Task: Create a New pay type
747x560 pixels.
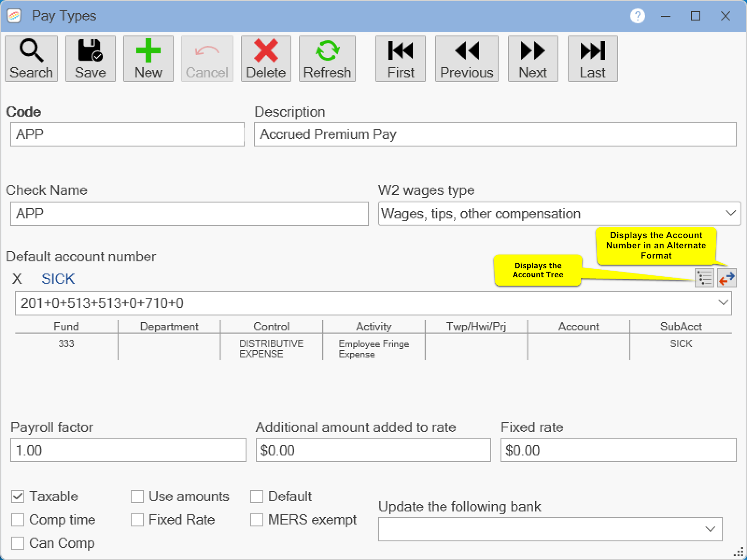Action: point(148,59)
